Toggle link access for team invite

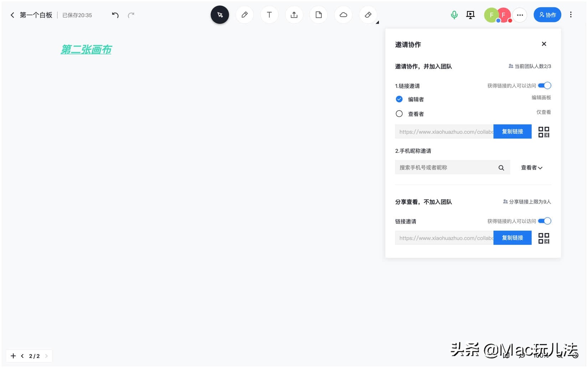tap(545, 85)
